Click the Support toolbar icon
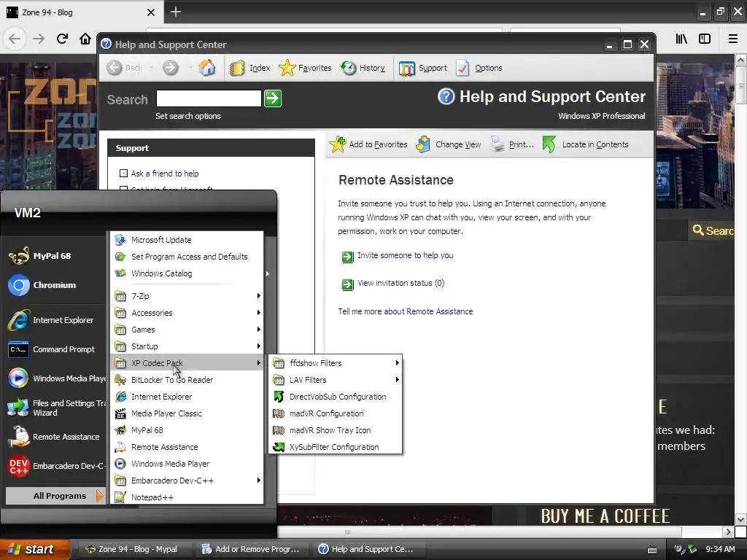Viewport: 747px width, 560px height. coord(406,68)
